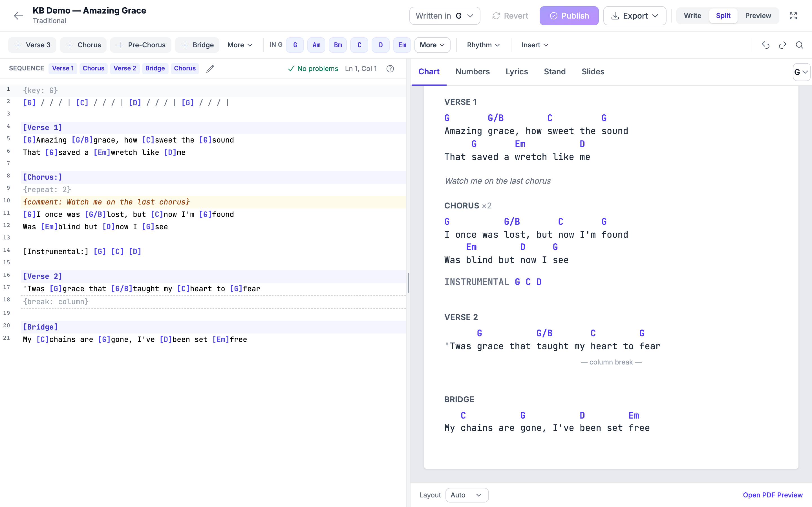The width and height of the screenshot is (812, 507).
Task: Insert the Em chord chip
Action: click(x=402, y=45)
